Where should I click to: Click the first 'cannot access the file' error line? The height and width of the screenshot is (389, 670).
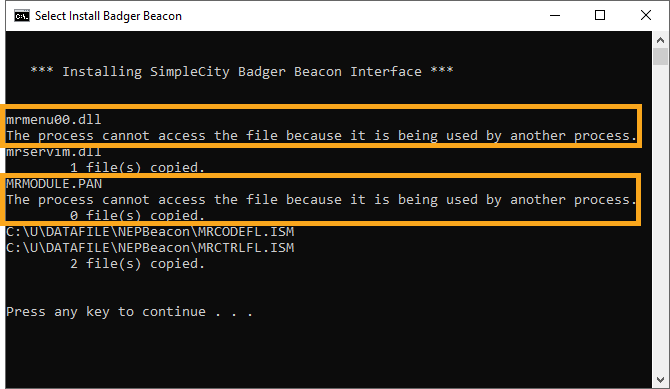pos(321,136)
